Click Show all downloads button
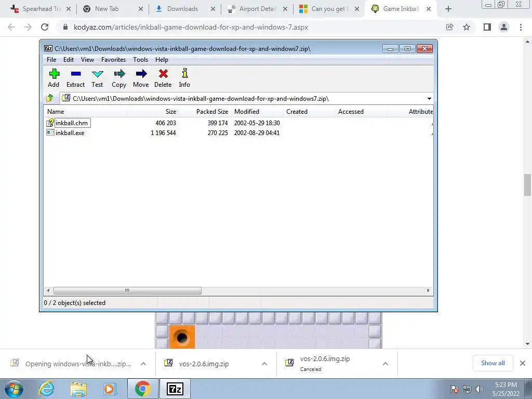 493,363
